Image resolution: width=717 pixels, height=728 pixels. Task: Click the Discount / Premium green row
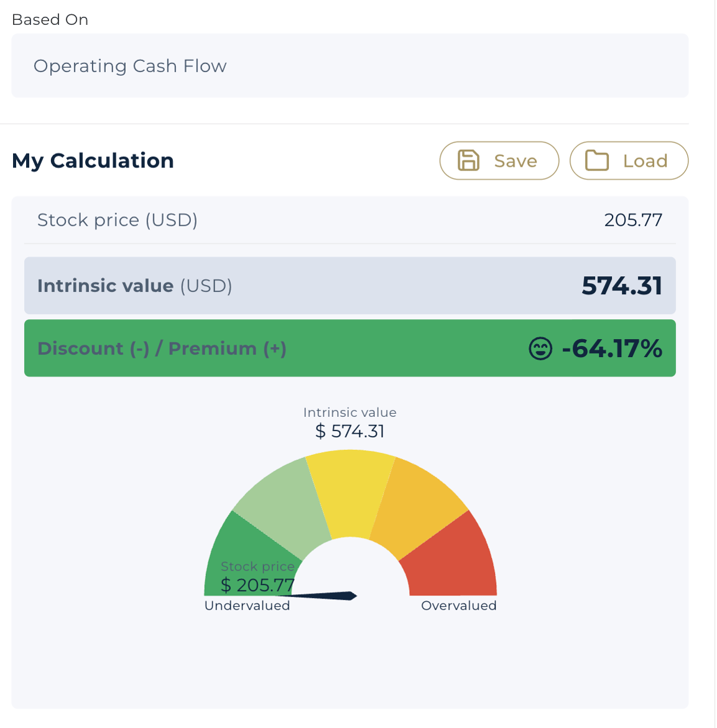[x=350, y=348]
